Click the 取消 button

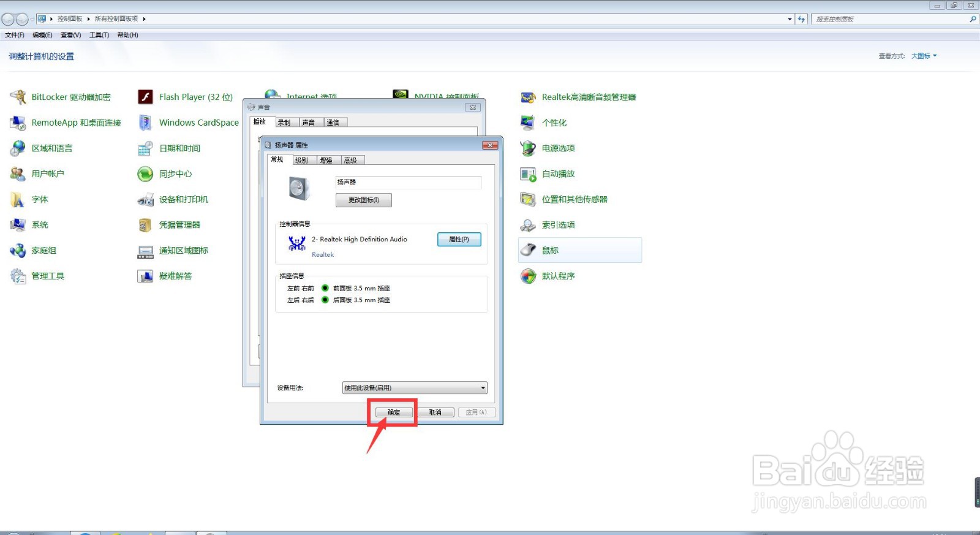(435, 412)
